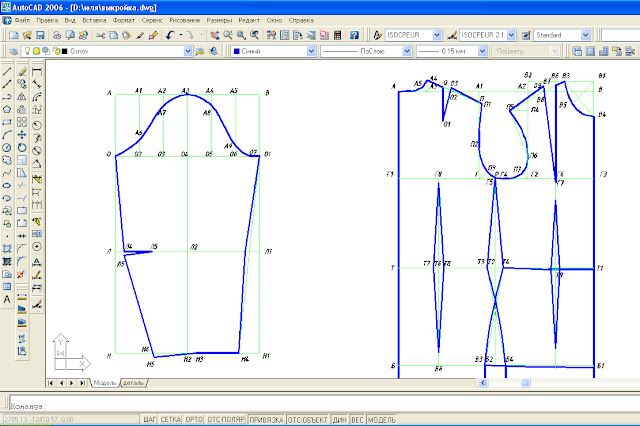Image resolution: width=640 pixels, height=426 pixels.
Task: Create a new drawing with the New icon
Action: coord(13,36)
